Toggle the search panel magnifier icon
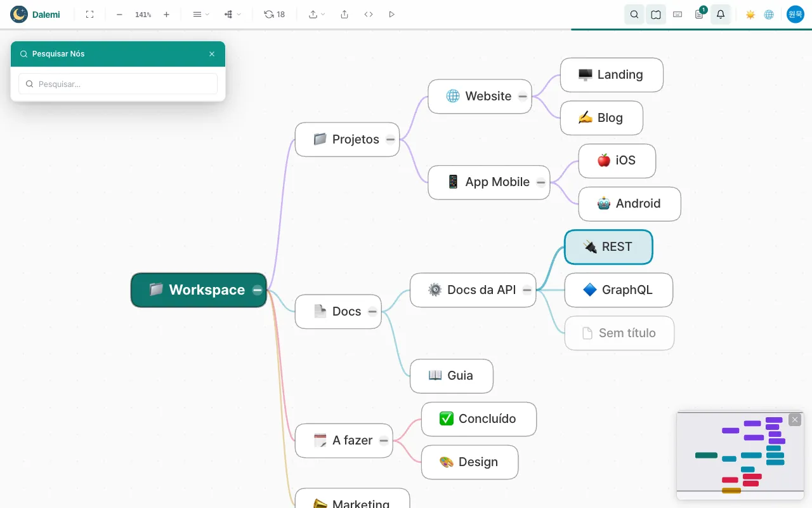 tap(634, 14)
